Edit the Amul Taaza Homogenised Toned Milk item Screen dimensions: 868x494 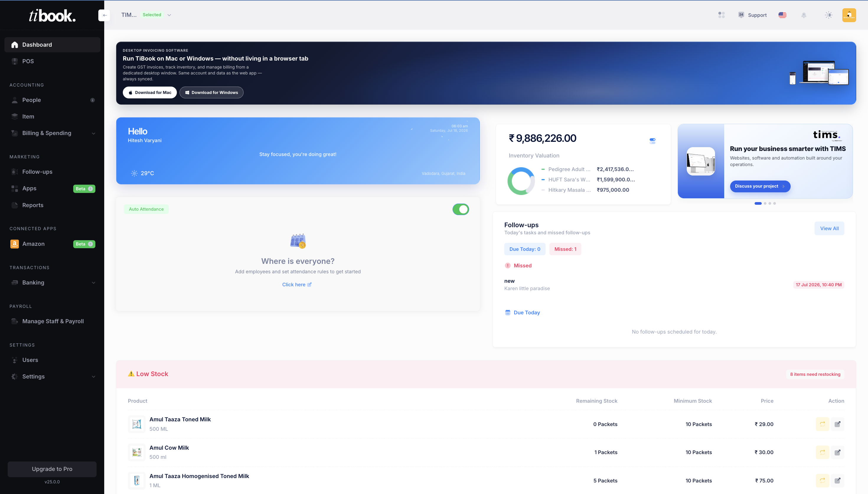pos(838,480)
